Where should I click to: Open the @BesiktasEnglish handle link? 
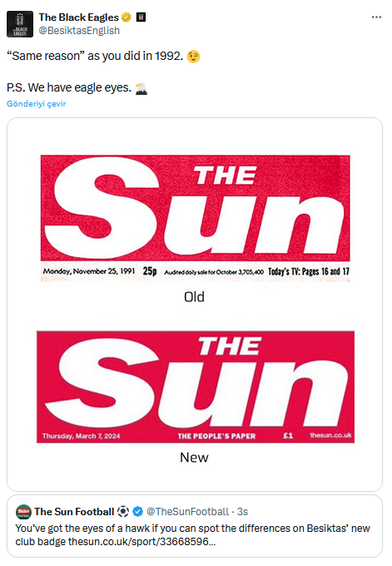(79, 31)
